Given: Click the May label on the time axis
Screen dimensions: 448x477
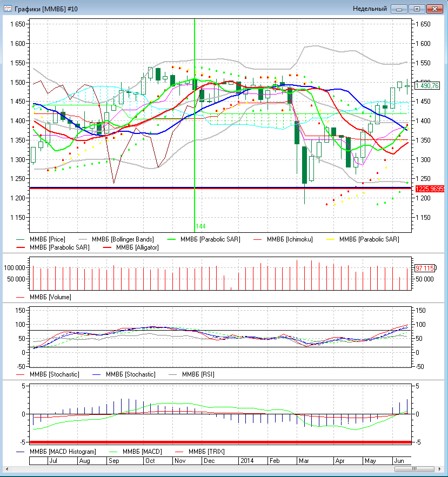Looking at the screenshot, I should pos(370,461).
